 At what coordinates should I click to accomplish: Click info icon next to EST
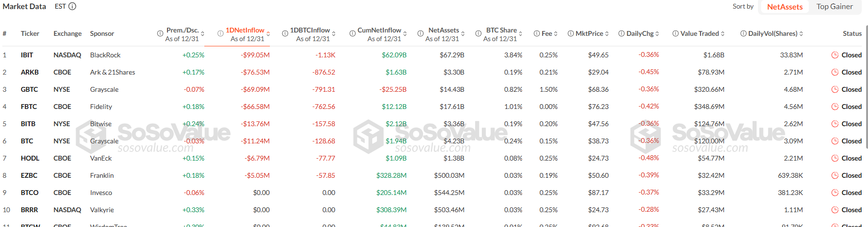pyautogui.click(x=72, y=6)
